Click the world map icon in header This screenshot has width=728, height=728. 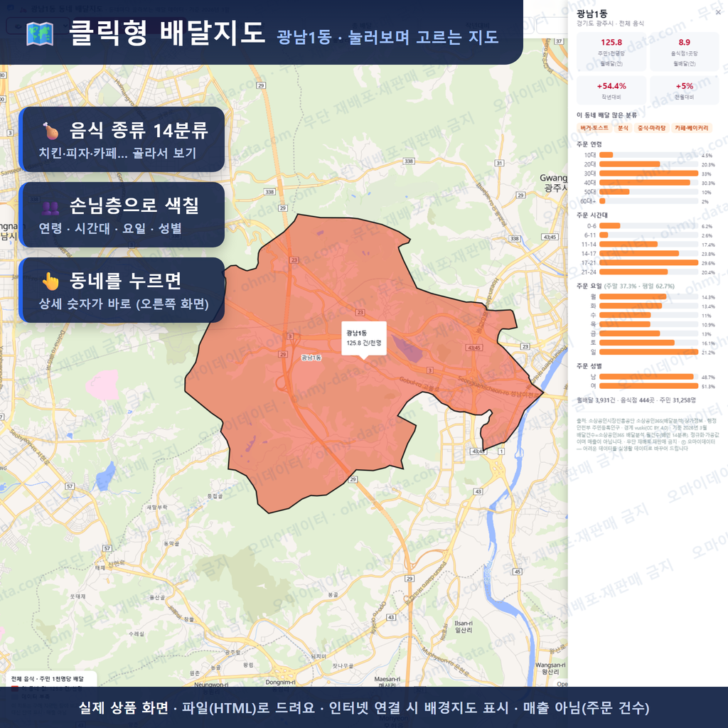click(40, 34)
